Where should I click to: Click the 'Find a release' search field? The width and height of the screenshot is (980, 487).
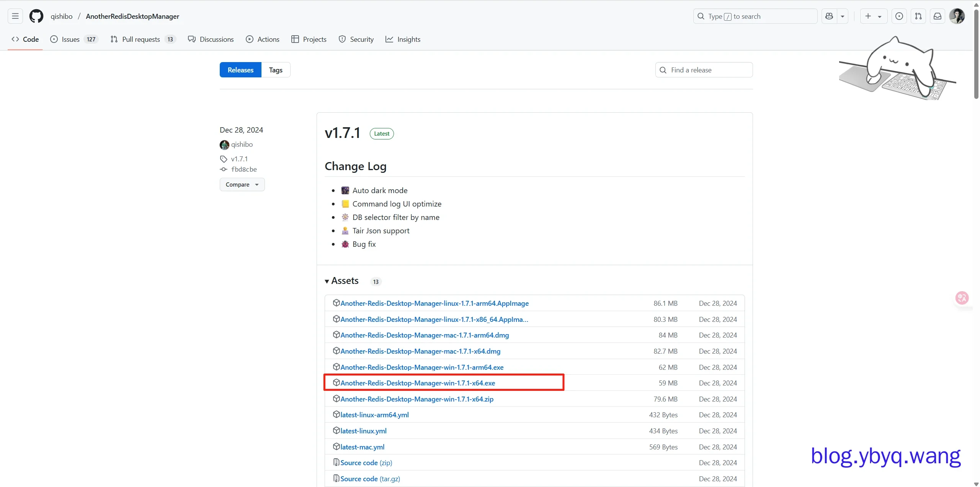point(704,70)
